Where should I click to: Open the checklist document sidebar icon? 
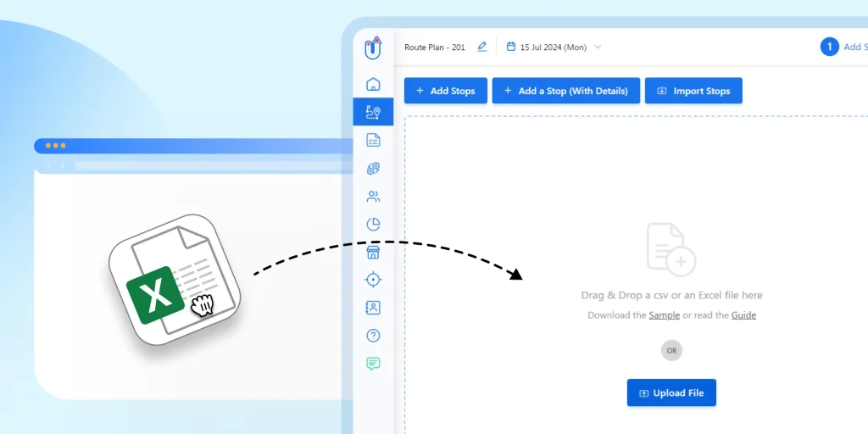pyautogui.click(x=373, y=140)
